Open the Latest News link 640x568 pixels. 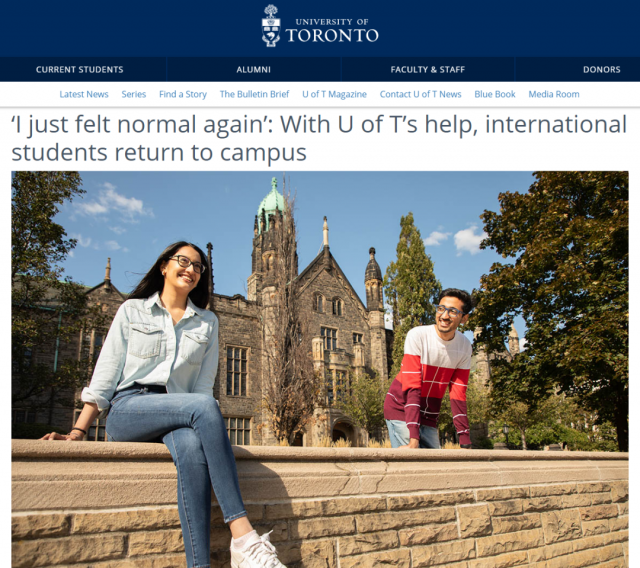84,94
